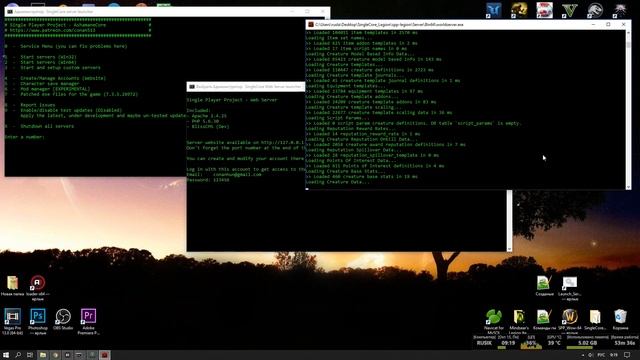This screenshot has width=640, height=360.
Task: Show hidden tray icons arrow
Action: (582, 355)
